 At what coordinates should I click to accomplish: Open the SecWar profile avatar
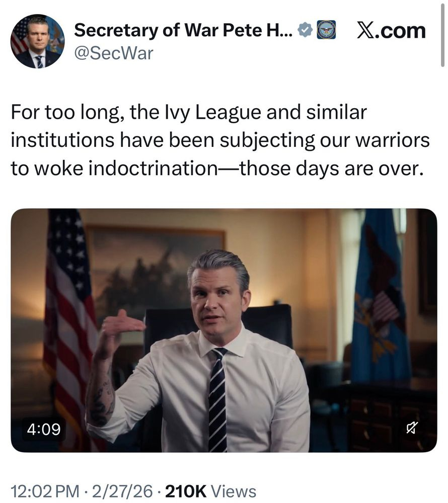point(37,41)
